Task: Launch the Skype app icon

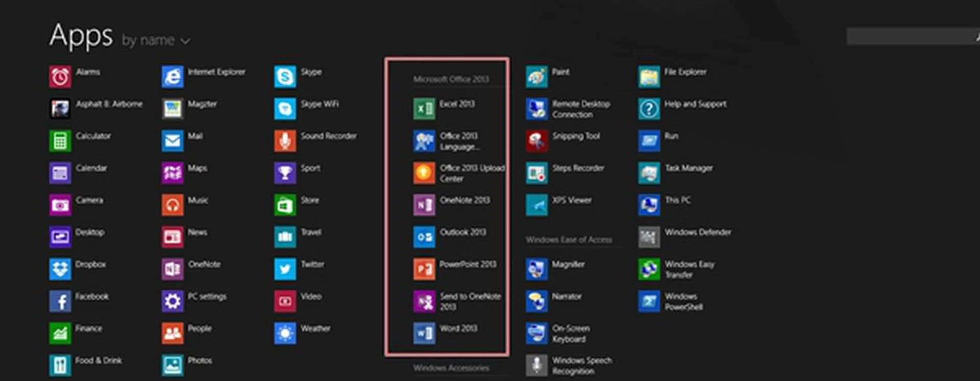Action: 285,77
